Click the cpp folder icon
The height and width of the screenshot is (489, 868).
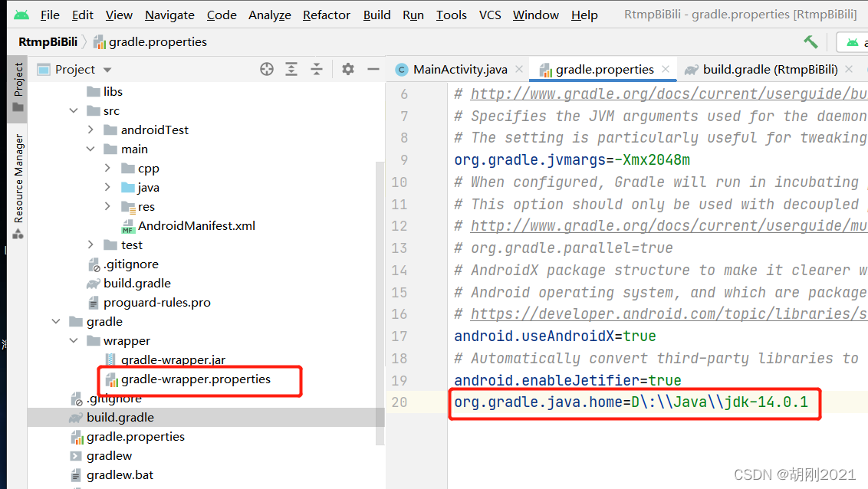(128, 168)
